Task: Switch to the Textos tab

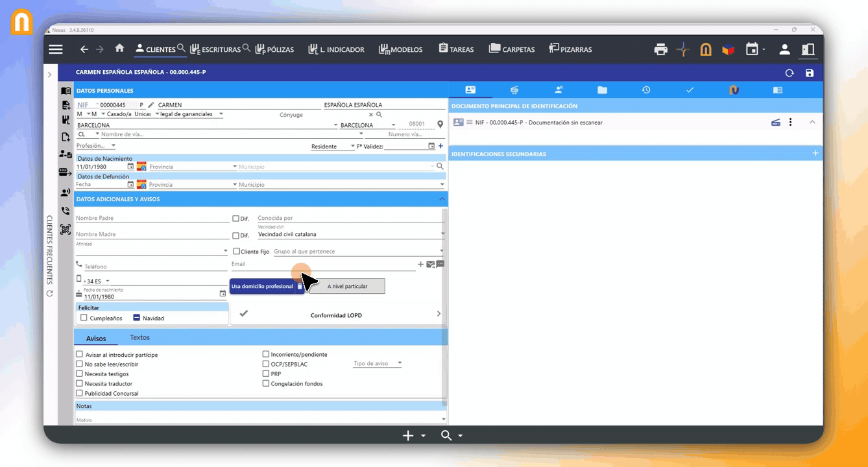Action: (x=139, y=338)
